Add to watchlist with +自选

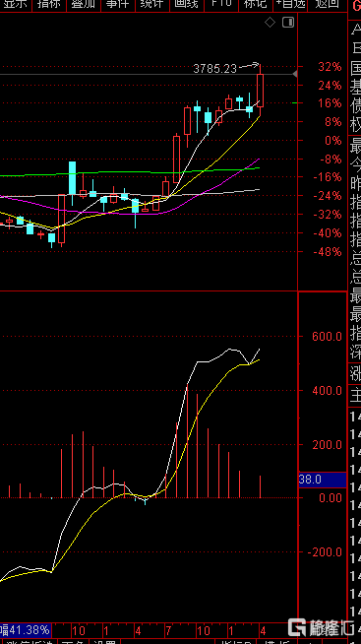290,4
